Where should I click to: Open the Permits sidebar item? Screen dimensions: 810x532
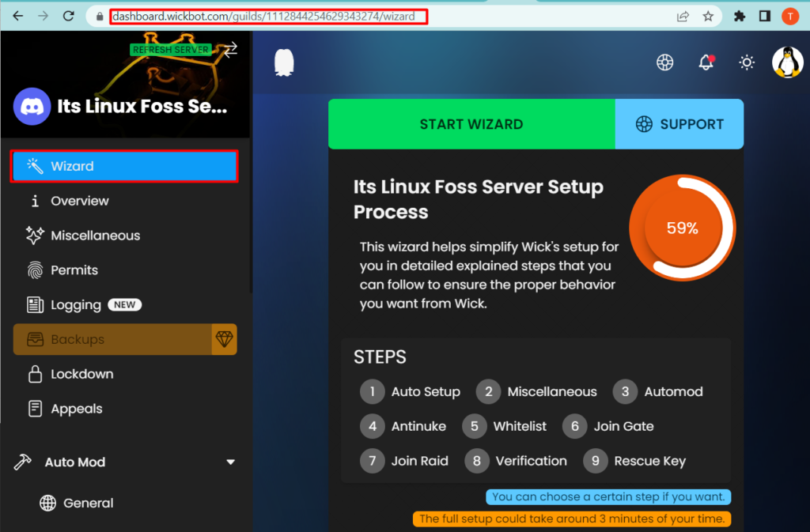tap(124, 270)
